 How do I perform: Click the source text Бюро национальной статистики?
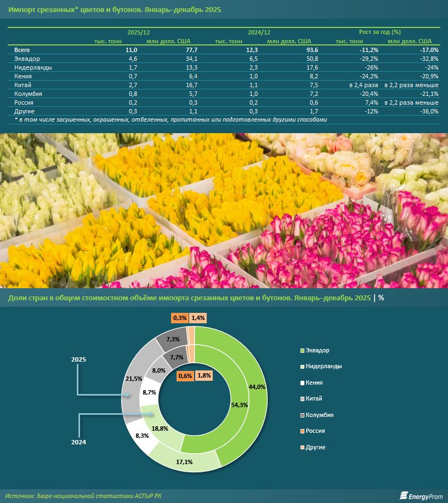[x=99, y=496]
